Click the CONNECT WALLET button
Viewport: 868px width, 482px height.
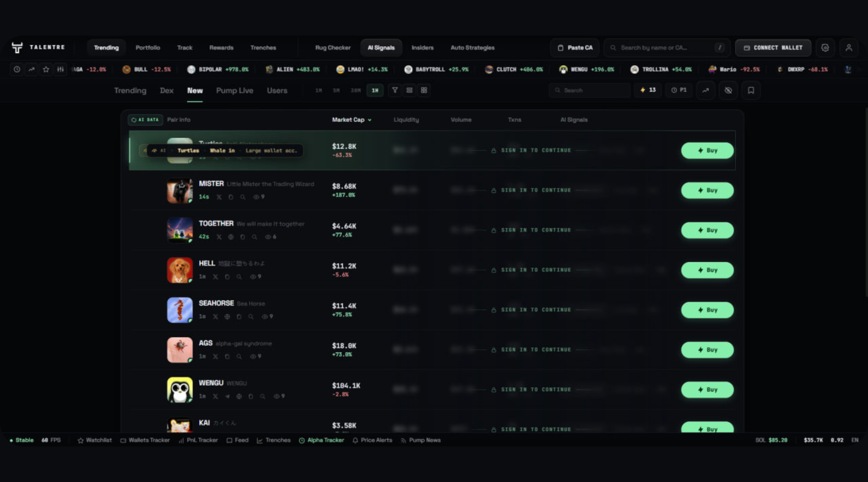(x=773, y=47)
